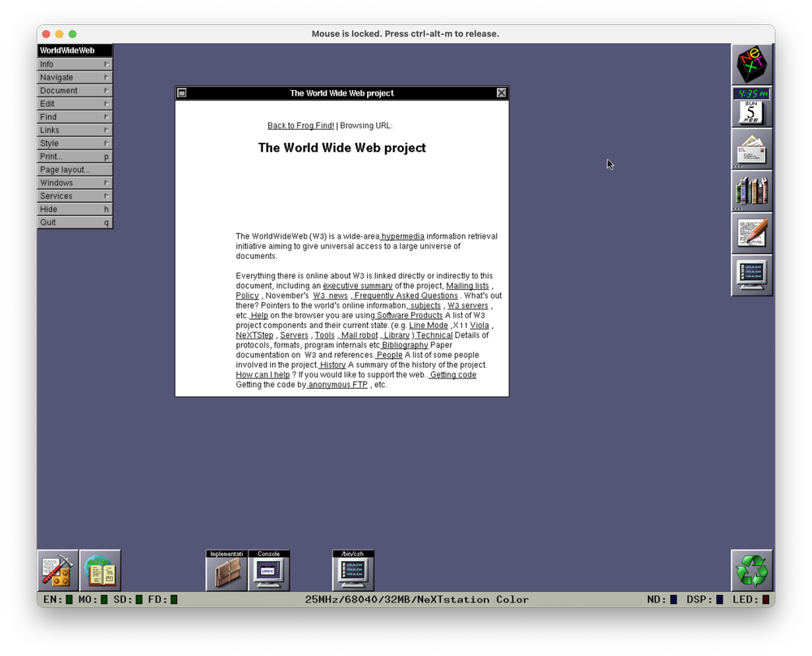Click the macOS red close button

click(46, 33)
